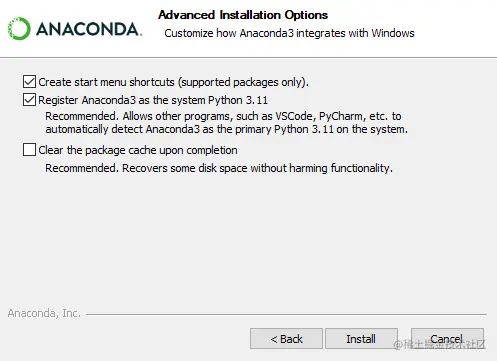Cancel the Anaconda installation
Viewport: 497px width, 361px height.
(447, 339)
